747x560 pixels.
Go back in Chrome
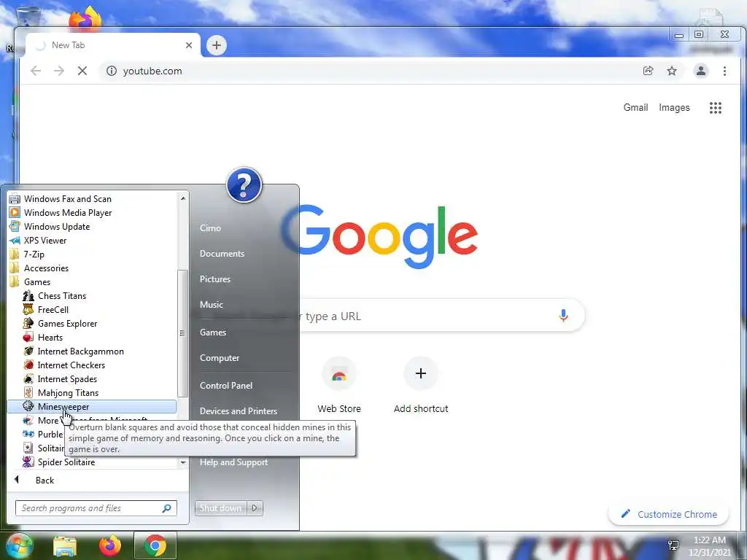coord(36,71)
